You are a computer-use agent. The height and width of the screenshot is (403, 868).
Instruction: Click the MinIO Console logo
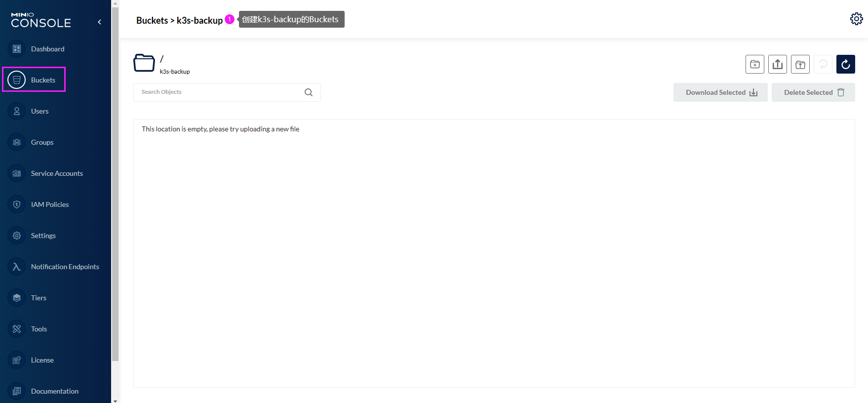(x=41, y=20)
